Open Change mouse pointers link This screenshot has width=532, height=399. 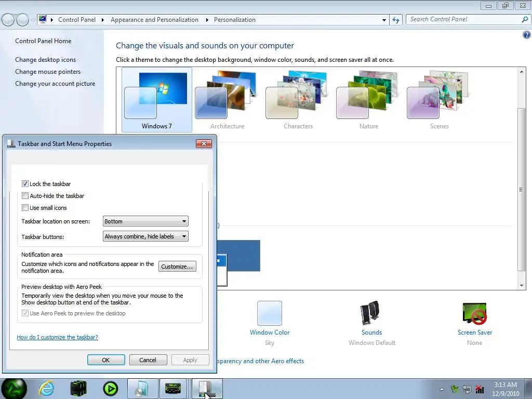coord(48,72)
